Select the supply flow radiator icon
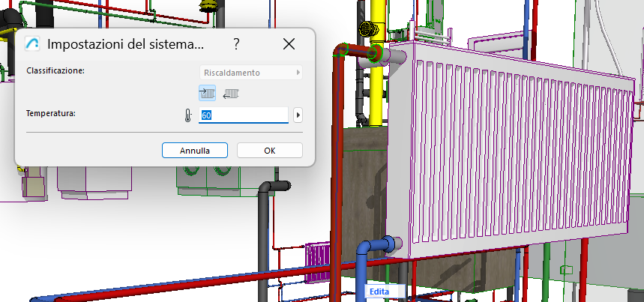The height and width of the screenshot is (302, 644). click(207, 94)
